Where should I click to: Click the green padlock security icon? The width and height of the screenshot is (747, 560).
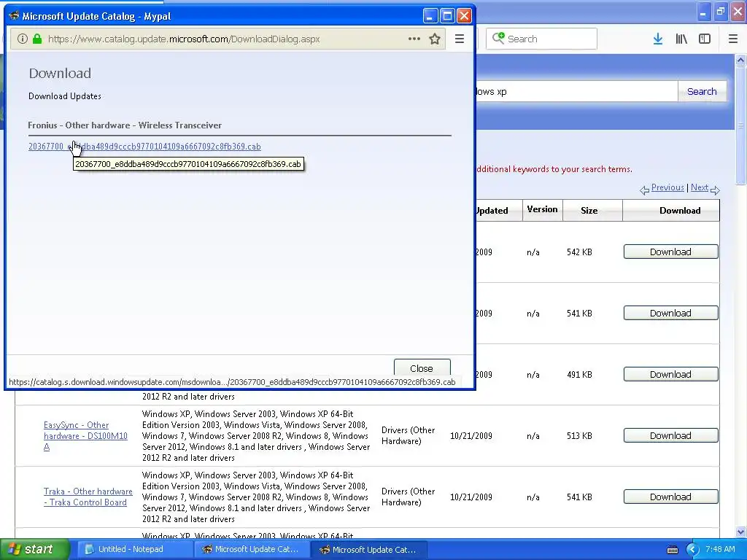37,39
